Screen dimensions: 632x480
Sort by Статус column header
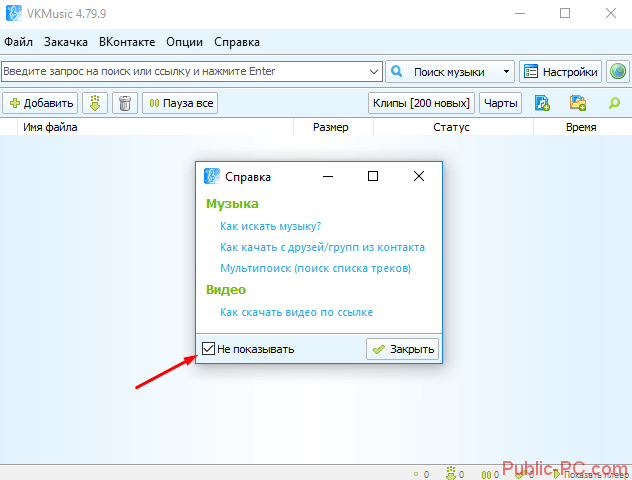[453, 127]
